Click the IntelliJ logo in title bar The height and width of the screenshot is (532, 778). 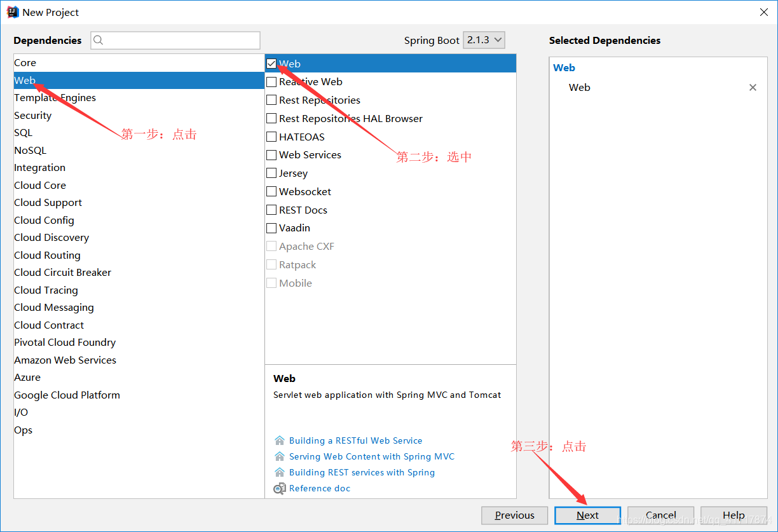[12, 12]
